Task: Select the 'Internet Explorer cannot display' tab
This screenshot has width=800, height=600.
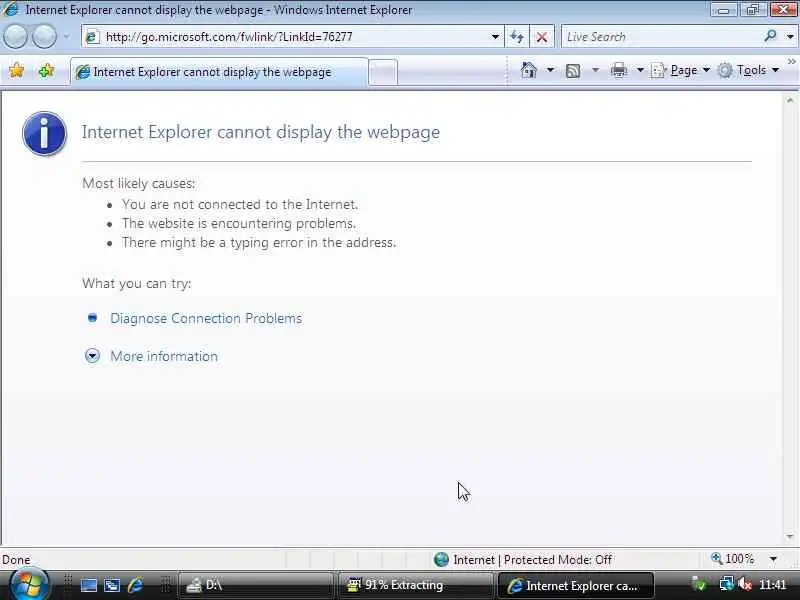Action: point(218,72)
